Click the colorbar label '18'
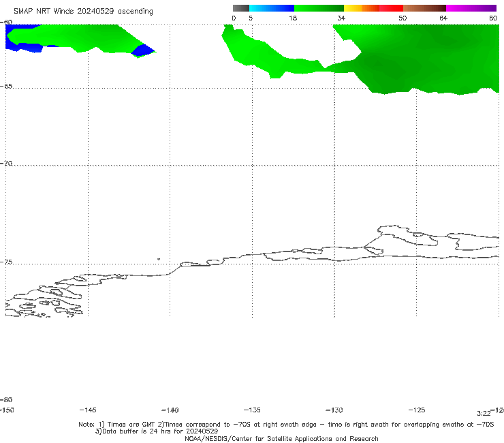504x443 pixels. [x=293, y=18]
